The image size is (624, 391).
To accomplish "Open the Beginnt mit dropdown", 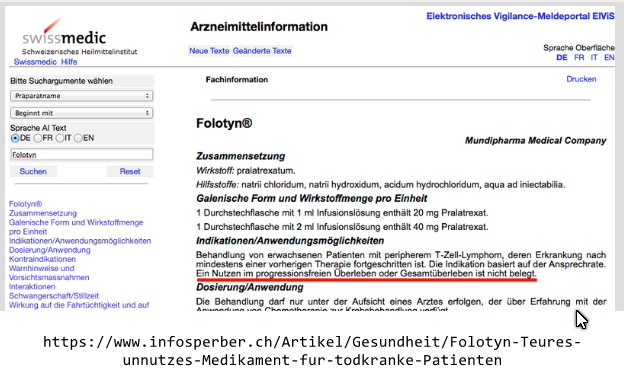I will [x=81, y=113].
